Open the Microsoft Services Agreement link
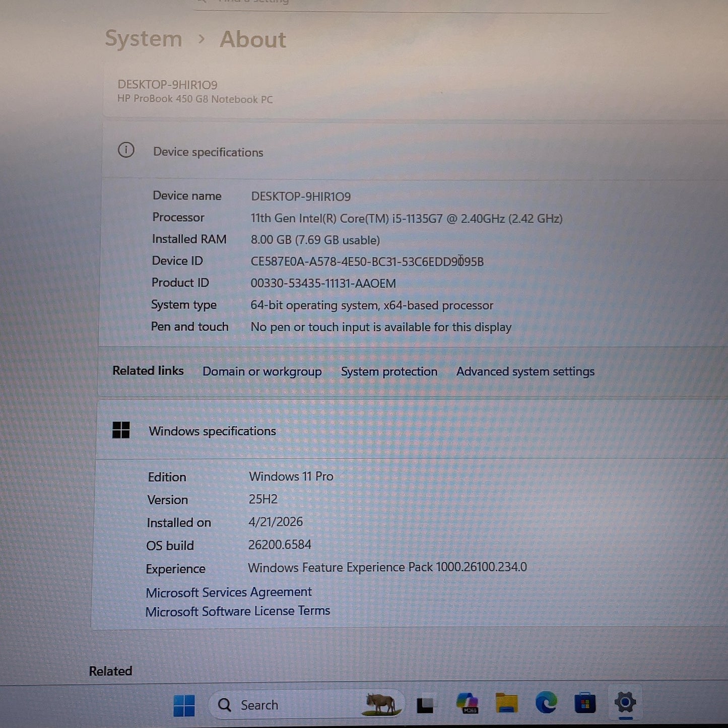The width and height of the screenshot is (728, 728). (x=229, y=592)
